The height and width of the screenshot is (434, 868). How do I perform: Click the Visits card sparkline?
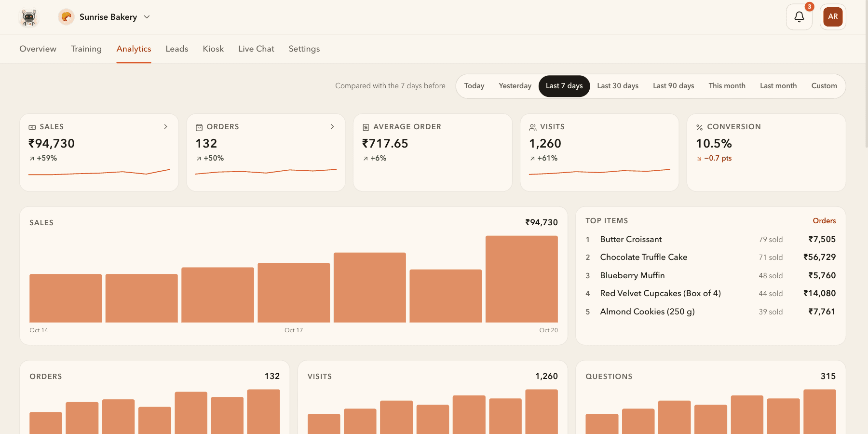(599, 172)
